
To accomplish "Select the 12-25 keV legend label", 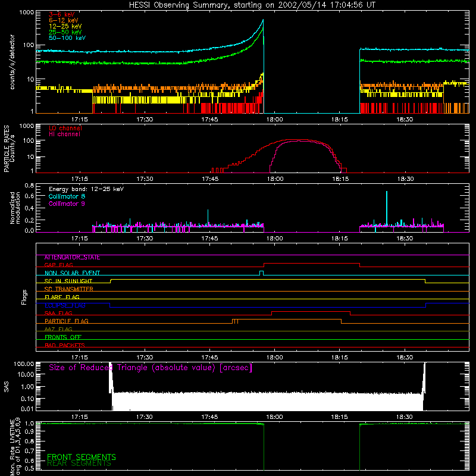I will [x=65, y=26].
